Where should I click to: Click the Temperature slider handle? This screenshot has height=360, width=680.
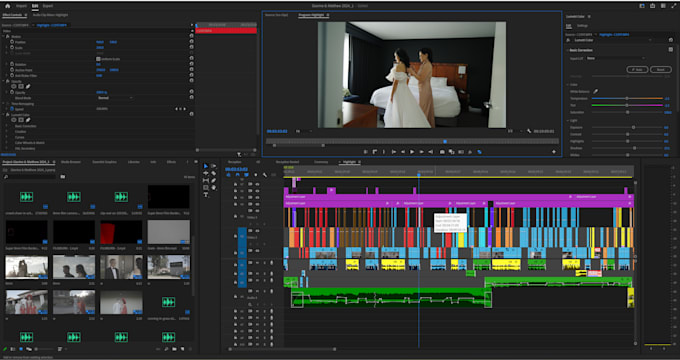(627, 98)
